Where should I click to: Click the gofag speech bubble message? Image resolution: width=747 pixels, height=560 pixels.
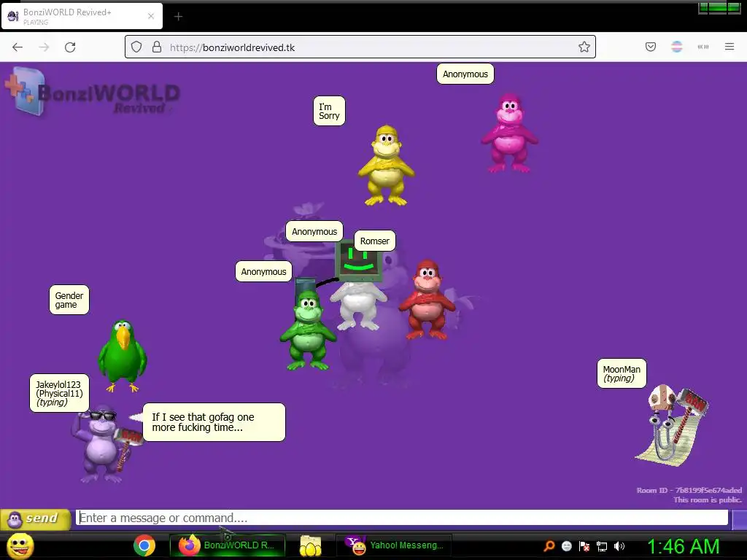tap(214, 422)
